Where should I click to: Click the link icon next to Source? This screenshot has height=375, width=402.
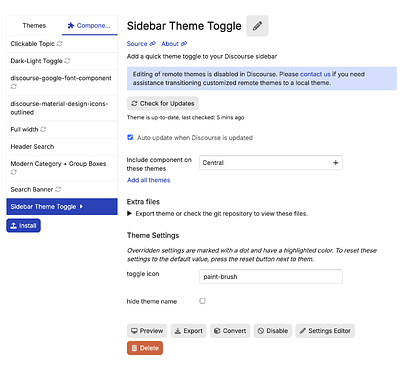click(x=152, y=44)
